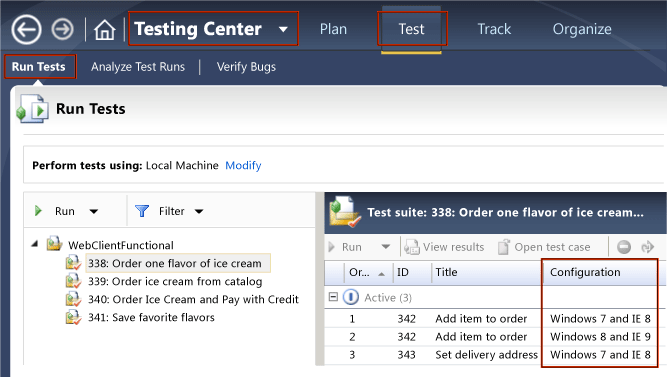Select row 1 Add item to order
This screenshot has height=377, width=667.
pos(491,318)
